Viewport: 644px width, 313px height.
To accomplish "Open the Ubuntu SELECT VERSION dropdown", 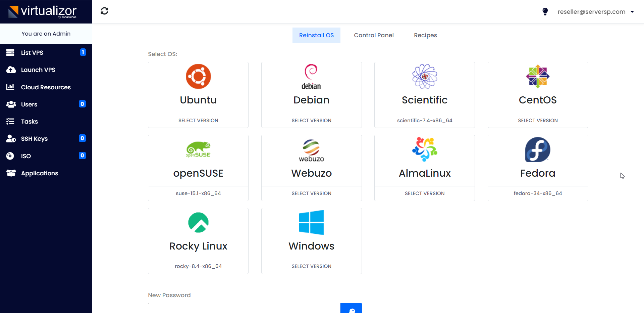I will pyautogui.click(x=198, y=121).
